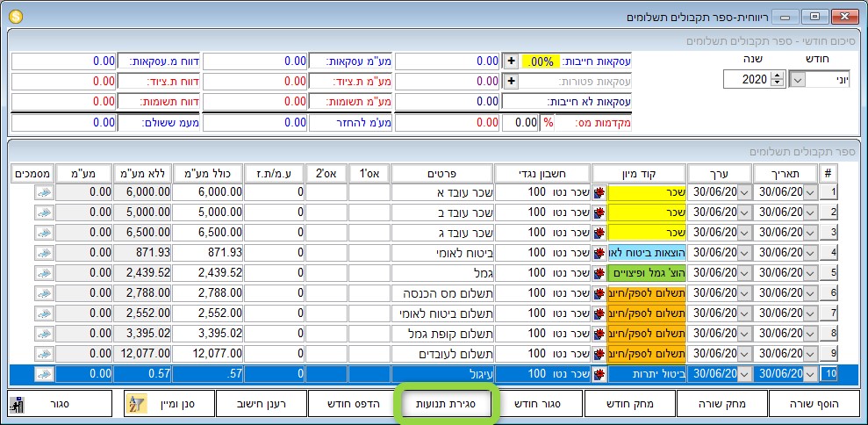Click the מעמ ששולם value field
Screen dimensions: 868x425
coord(64,122)
